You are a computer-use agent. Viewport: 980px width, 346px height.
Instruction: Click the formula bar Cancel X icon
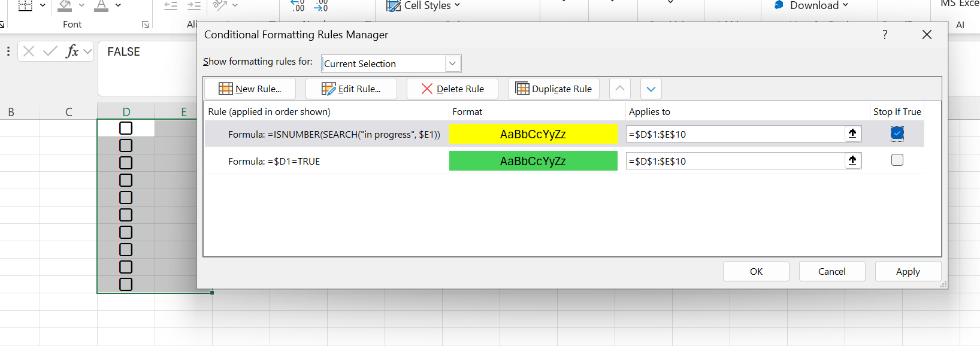tap(29, 51)
